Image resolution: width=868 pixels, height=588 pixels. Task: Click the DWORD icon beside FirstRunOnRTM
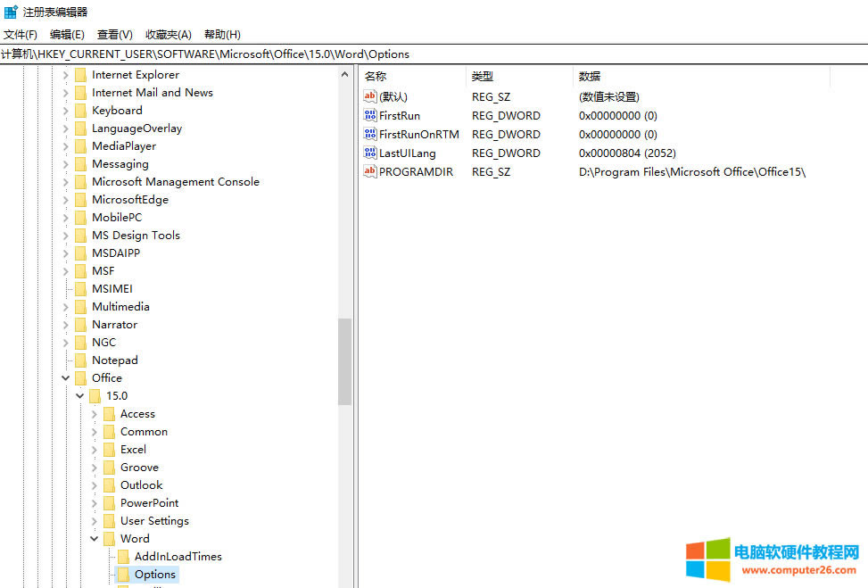pyautogui.click(x=370, y=134)
